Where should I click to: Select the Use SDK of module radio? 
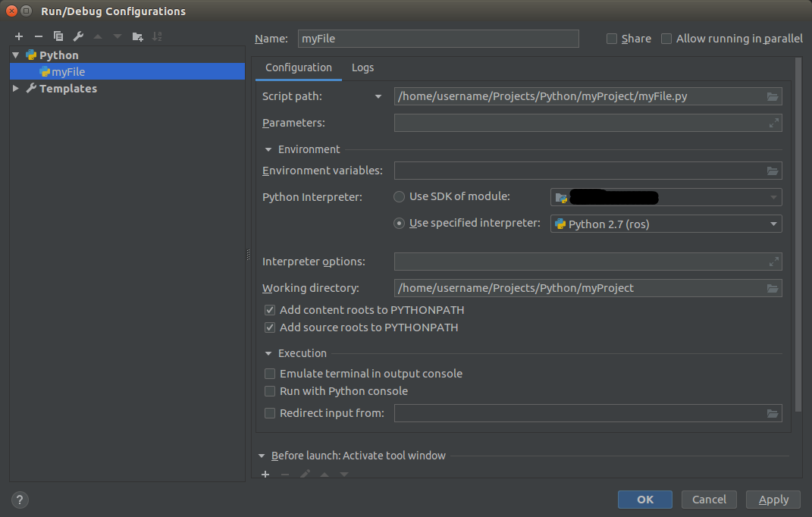(x=400, y=197)
